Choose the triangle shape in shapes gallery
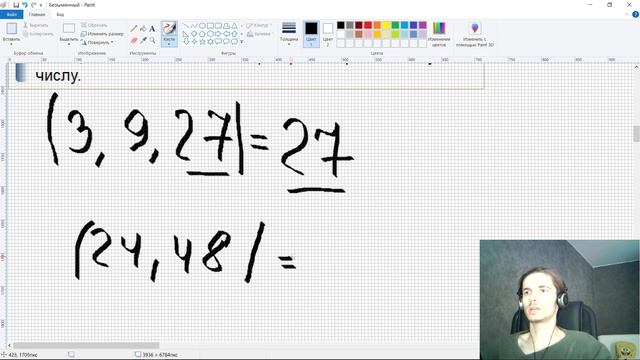The image size is (640, 360). [234, 26]
